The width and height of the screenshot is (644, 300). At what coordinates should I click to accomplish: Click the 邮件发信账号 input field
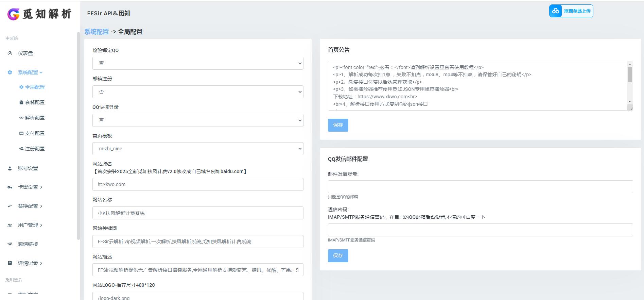[480, 187]
